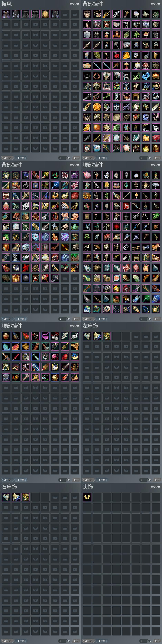
Task: Go to 下一页 in the 披风 panel
Action: pyautogui.click(x=21, y=158)
